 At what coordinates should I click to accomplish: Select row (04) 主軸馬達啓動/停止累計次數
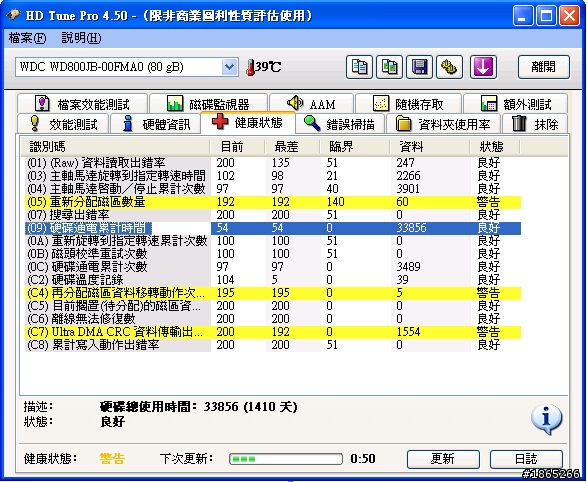[x=273, y=189]
